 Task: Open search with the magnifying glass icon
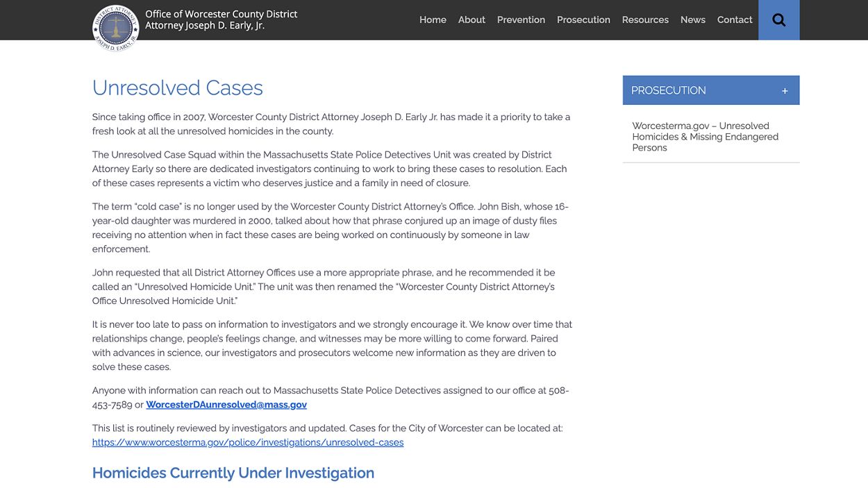pos(778,20)
